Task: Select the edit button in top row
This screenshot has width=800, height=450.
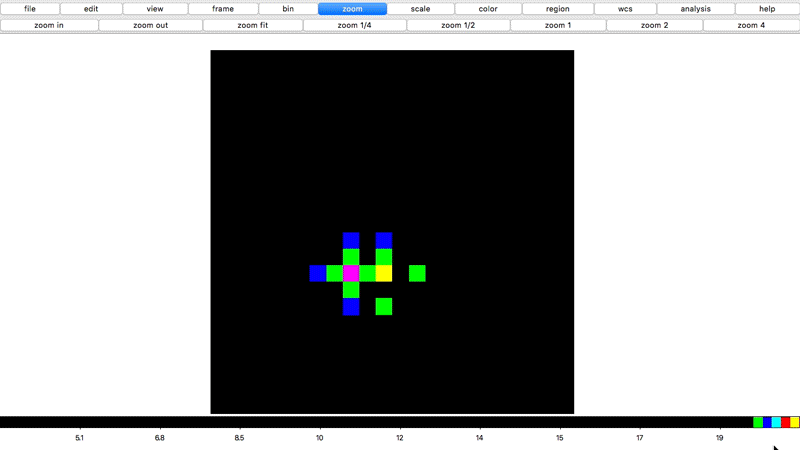Action: (91, 9)
